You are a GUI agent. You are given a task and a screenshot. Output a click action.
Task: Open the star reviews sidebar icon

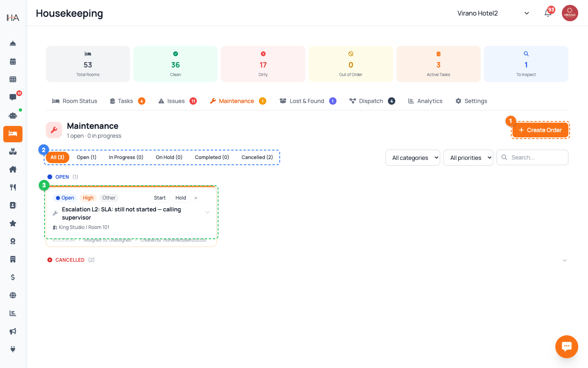(13, 223)
